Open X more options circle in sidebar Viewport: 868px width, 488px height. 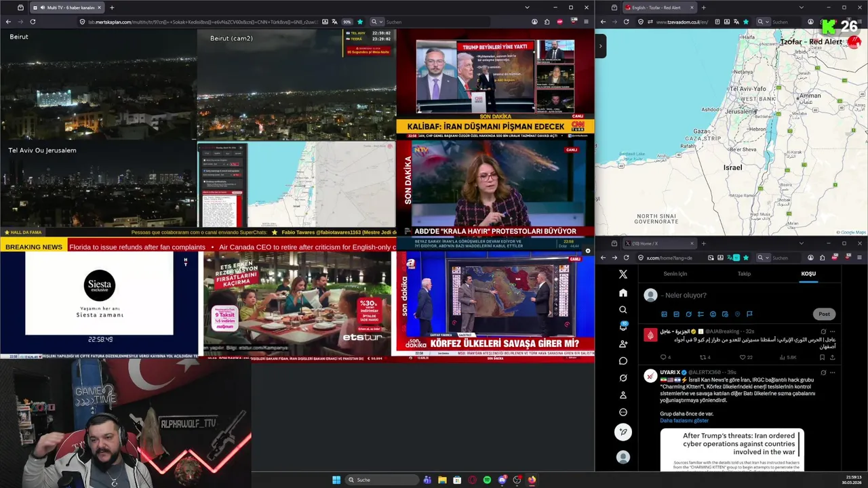[x=623, y=412]
